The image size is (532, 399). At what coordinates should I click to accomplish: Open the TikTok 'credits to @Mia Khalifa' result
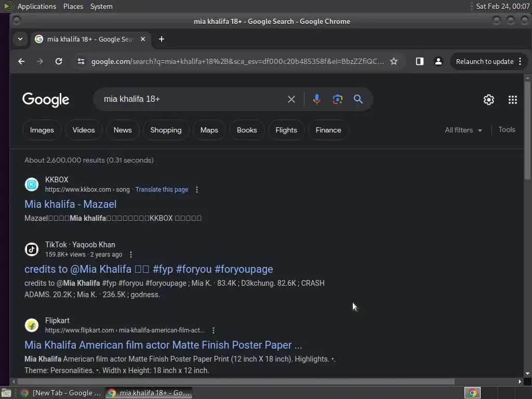click(149, 269)
